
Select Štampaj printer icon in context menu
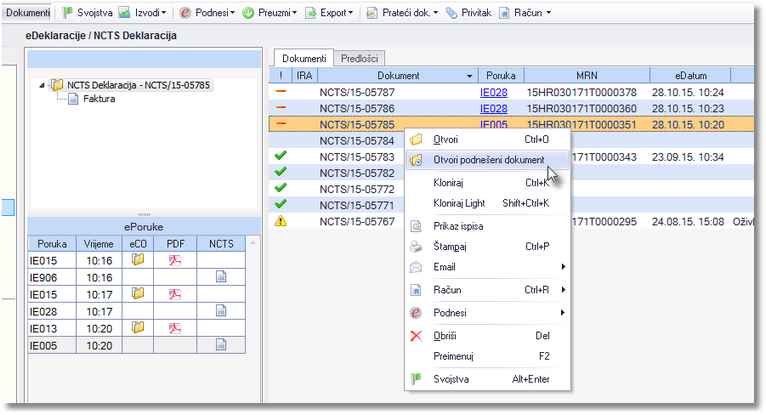point(416,247)
